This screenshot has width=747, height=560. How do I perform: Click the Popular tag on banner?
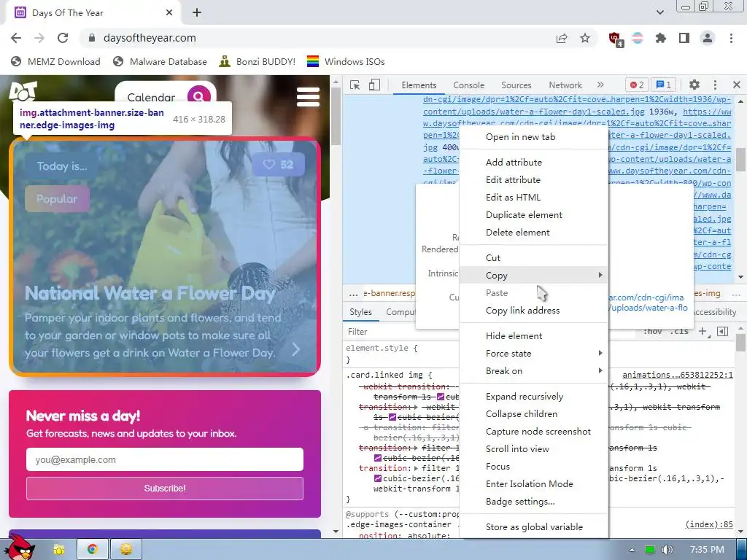pyautogui.click(x=57, y=199)
